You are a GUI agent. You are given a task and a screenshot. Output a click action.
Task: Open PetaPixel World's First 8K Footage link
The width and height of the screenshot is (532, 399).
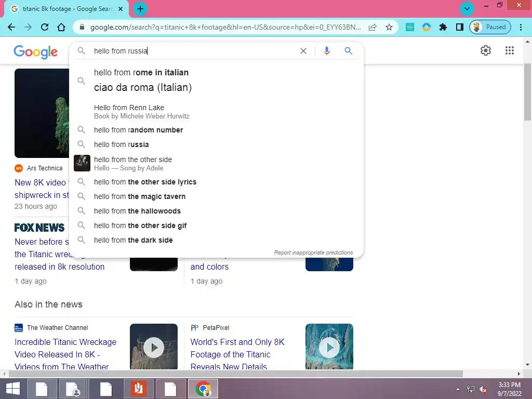coord(237,354)
